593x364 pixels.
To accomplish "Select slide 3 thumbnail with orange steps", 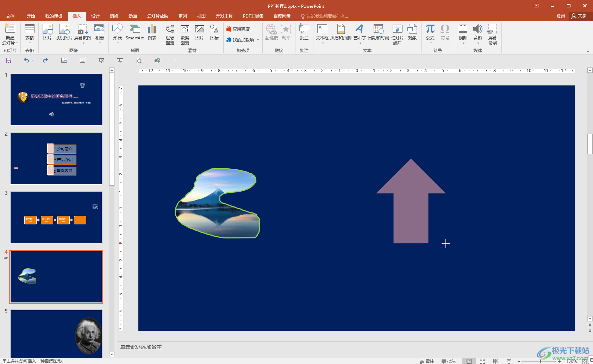I will 56,218.
